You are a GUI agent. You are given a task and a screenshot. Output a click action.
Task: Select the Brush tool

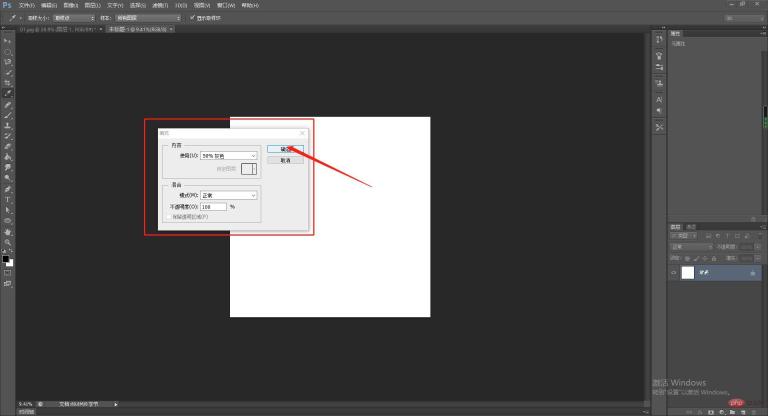tap(7, 115)
